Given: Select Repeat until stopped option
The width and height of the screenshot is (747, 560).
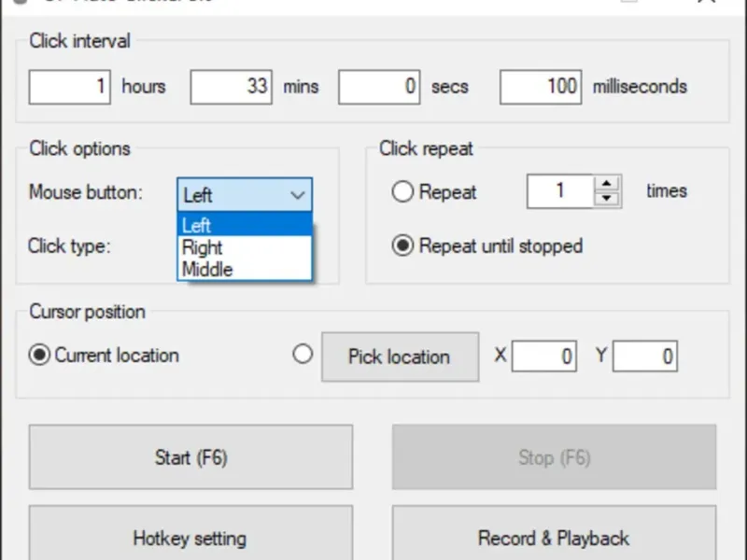Looking at the screenshot, I should click(402, 246).
